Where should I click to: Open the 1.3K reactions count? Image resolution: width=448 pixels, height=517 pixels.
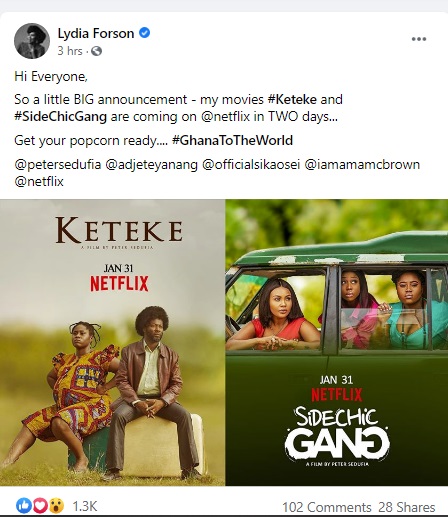pyautogui.click(x=85, y=506)
